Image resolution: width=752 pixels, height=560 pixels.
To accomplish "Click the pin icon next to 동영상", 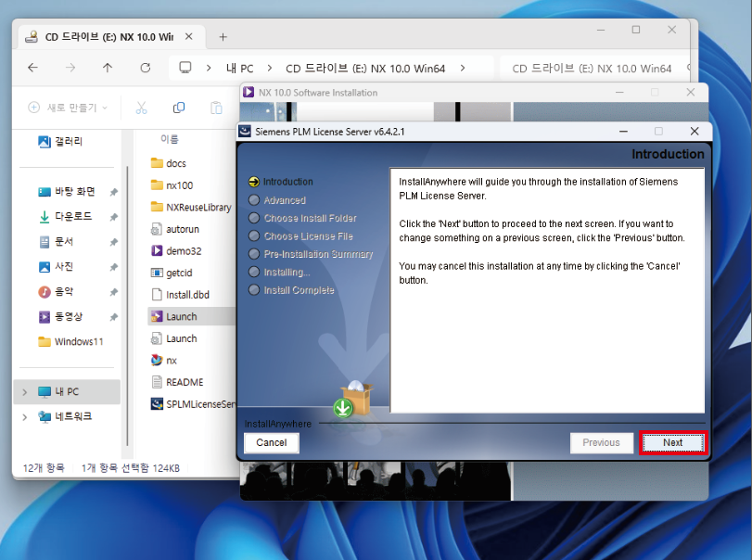I will (114, 317).
